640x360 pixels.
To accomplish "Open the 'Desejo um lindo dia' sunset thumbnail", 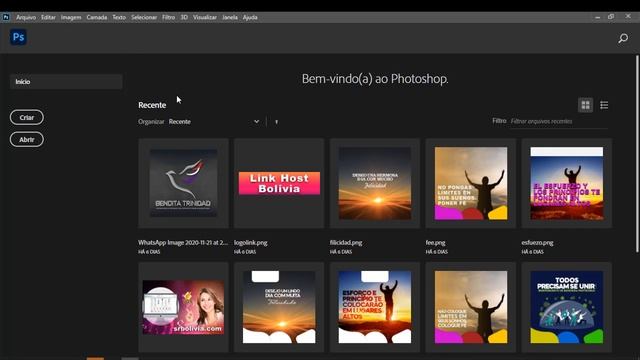I will (x=279, y=307).
